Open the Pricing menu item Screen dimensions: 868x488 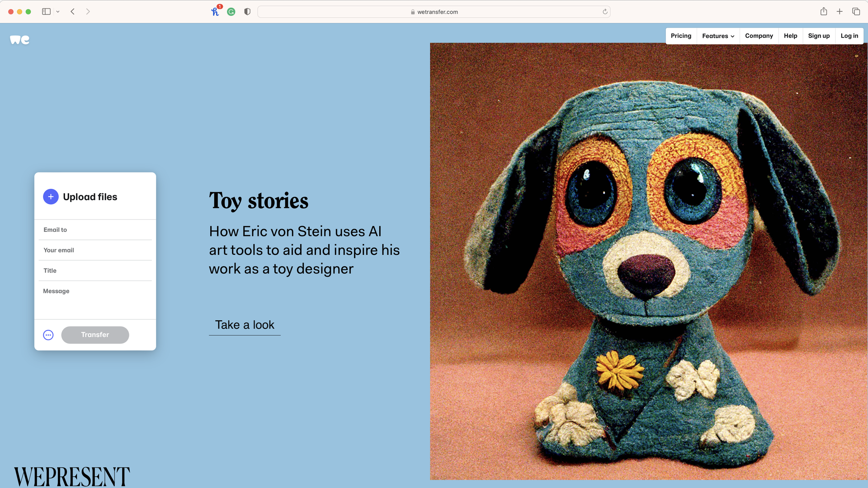pyautogui.click(x=681, y=36)
